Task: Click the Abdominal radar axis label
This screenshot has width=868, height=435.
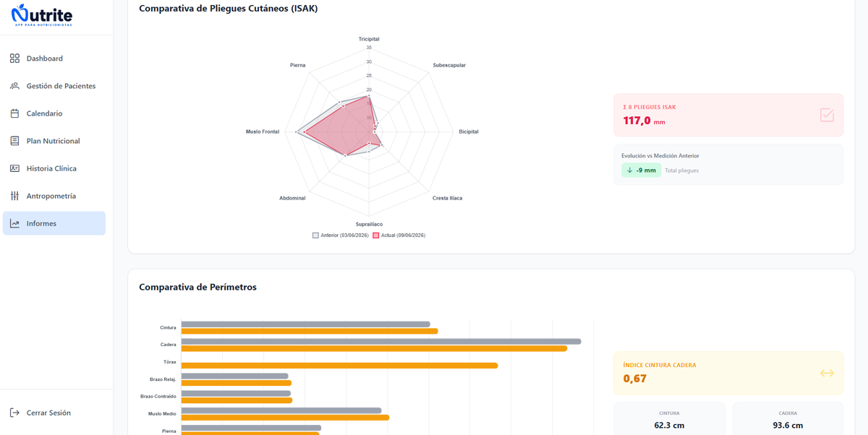Action: pos(292,198)
